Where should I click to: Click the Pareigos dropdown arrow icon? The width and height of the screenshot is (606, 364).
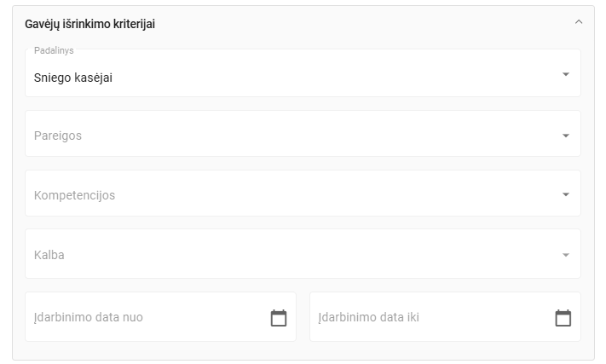(x=565, y=136)
